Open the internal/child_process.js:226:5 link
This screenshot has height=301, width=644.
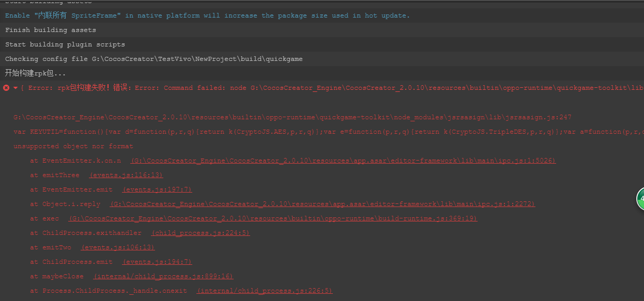(x=265, y=291)
